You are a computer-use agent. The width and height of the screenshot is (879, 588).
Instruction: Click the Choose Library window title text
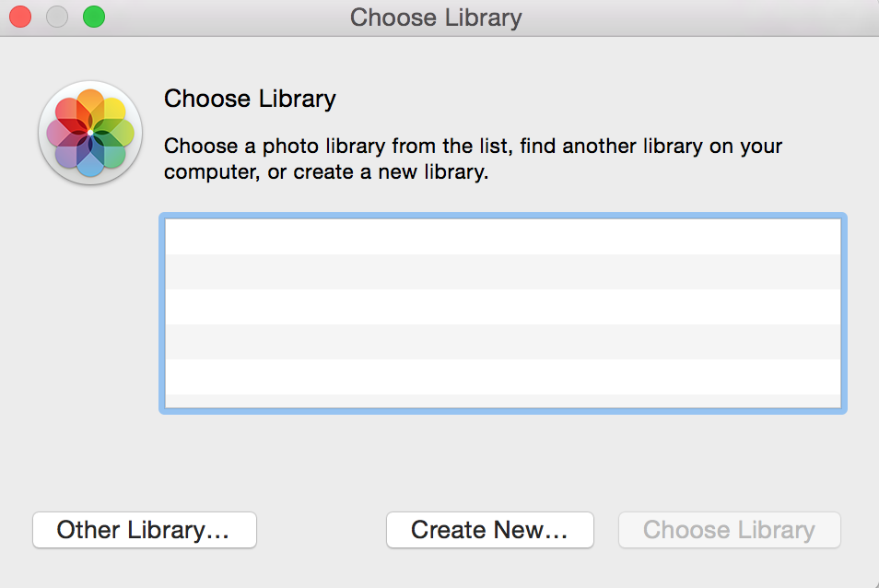(436, 18)
